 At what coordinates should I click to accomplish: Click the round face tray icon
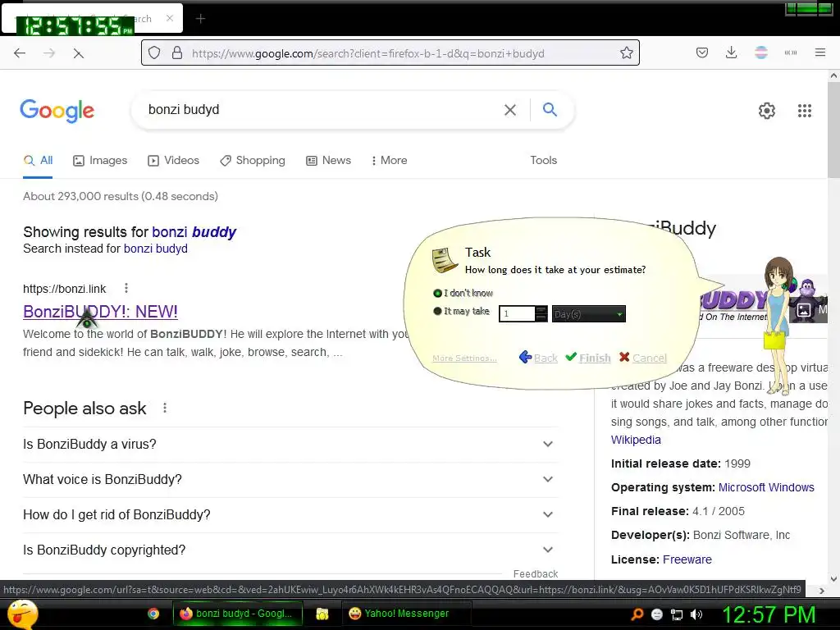click(657, 614)
